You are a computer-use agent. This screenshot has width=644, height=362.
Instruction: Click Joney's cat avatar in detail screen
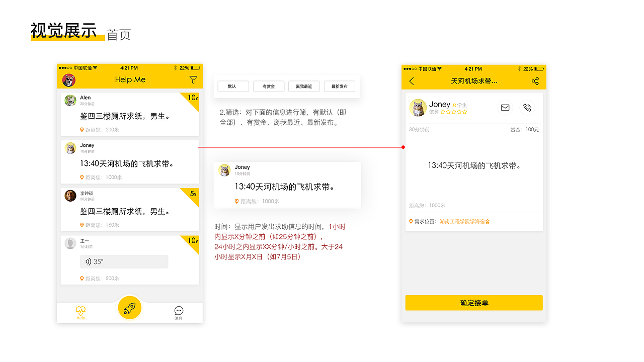click(418, 108)
